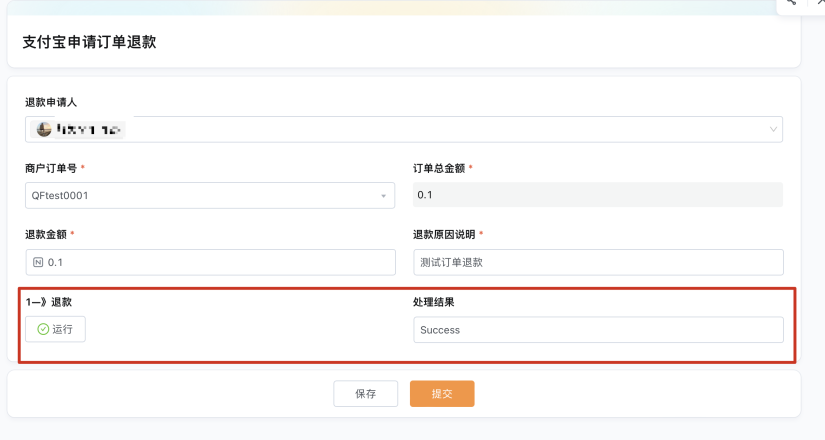Click the share icon at top right

[x=792, y=3]
